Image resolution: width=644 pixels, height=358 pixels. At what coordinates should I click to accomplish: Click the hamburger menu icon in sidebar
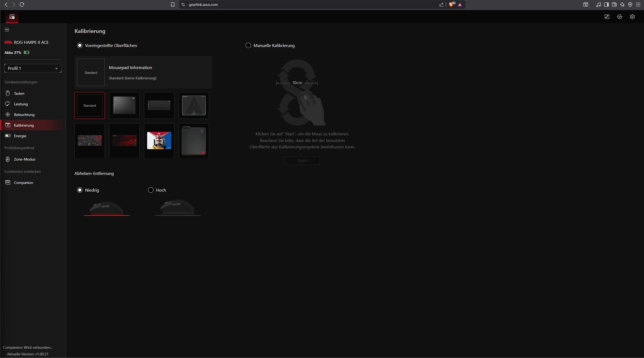7,30
